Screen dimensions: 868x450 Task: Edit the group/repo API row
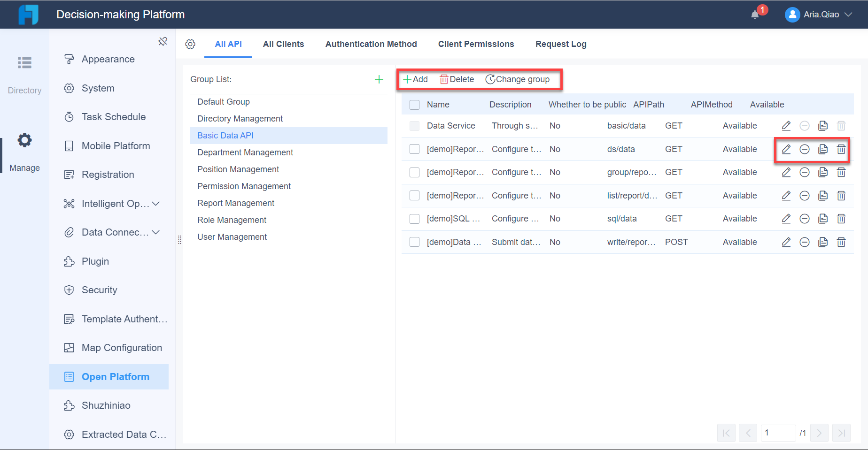point(786,172)
